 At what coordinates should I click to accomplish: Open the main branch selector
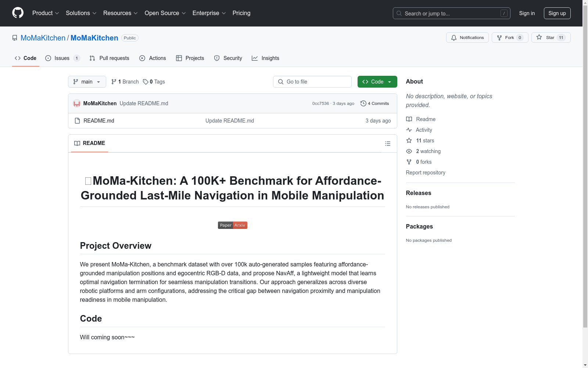coord(87,82)
